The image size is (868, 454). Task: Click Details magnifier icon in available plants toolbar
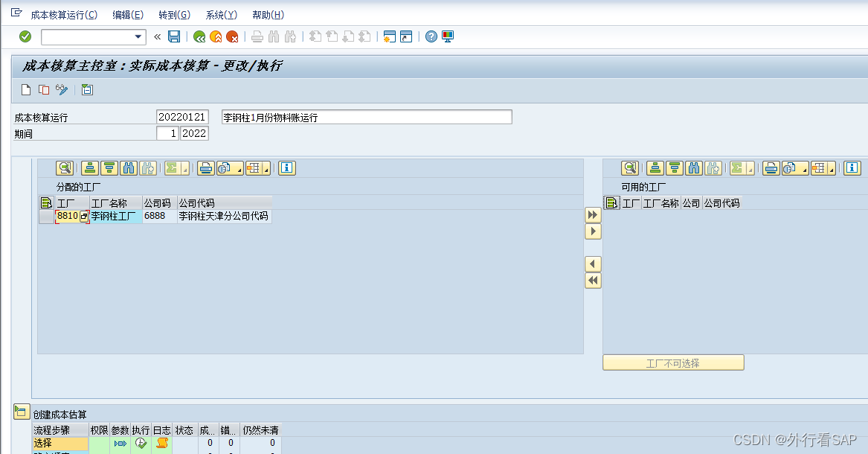[630, 167]
